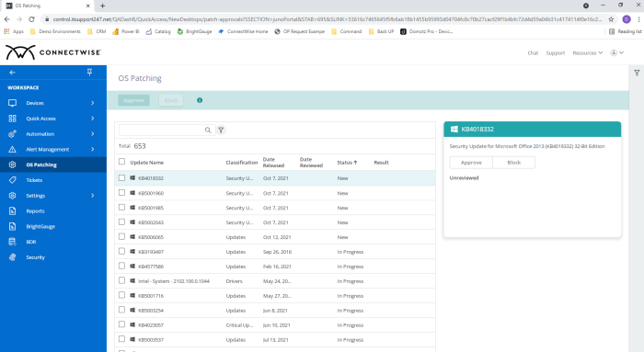Image resolution: width=644 pixels, height=352 pixels.
Task: Toggle the select-all checkbox in table header
Action: click(121, 162)
